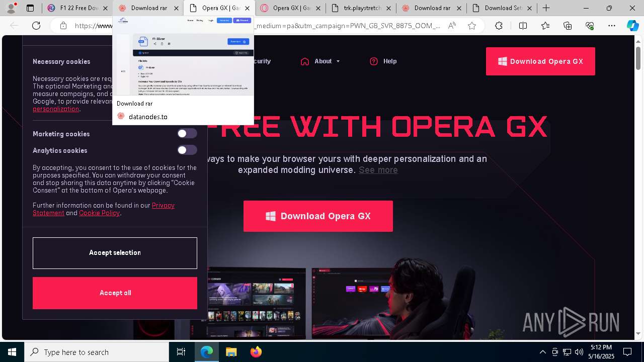Follow the See more link

click(378, 170)
